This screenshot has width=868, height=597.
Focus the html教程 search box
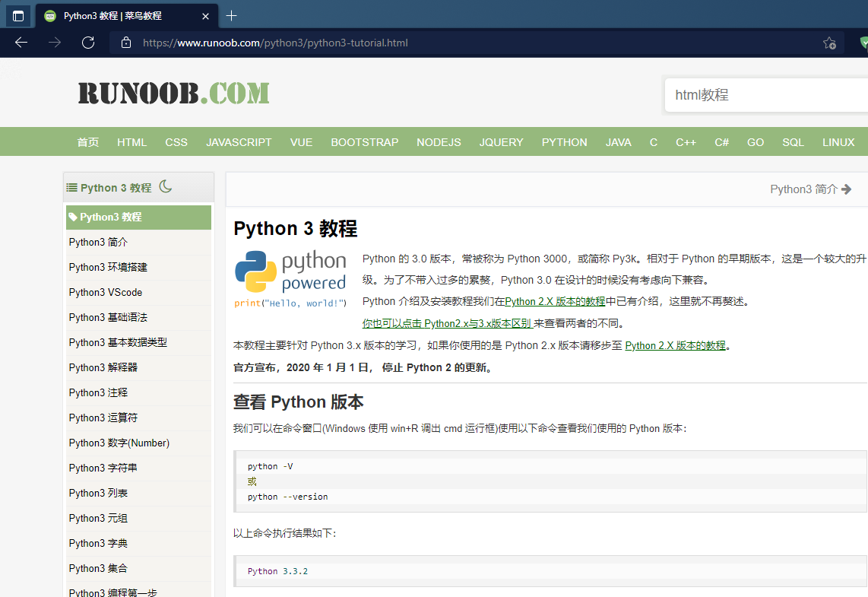[x=766, y=95]
